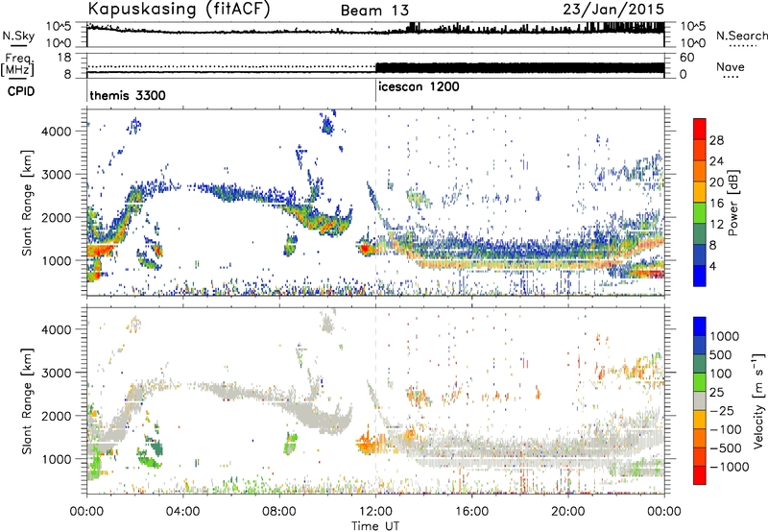Click the 'Nave' legend label
Screen dimensions: 768x532
tap(731, 67)
